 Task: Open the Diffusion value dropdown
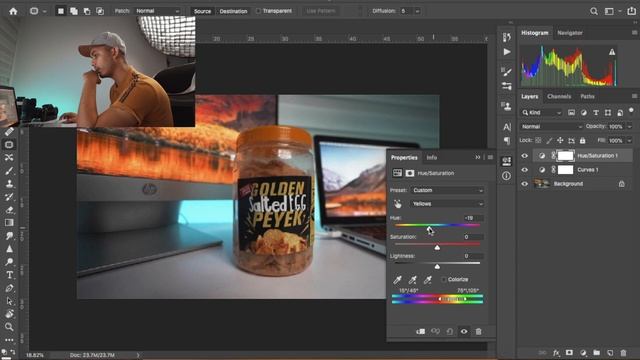coord(417,11)
